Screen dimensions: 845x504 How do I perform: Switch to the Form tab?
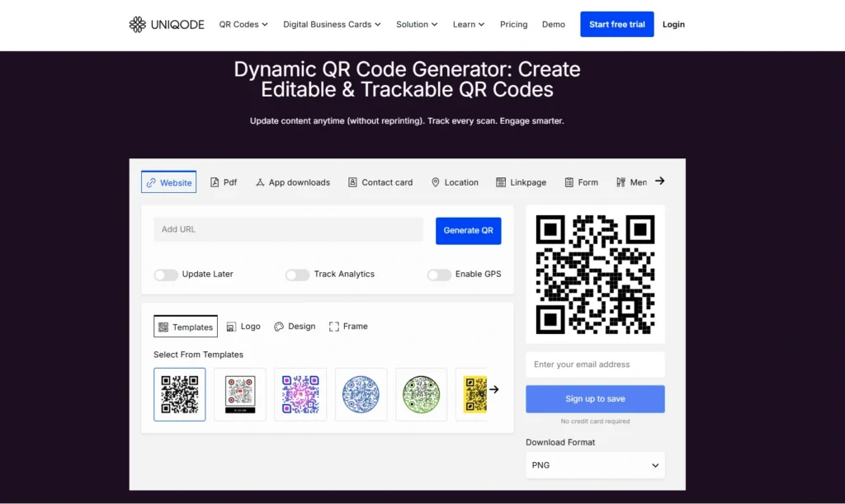(x=582, y=182)
